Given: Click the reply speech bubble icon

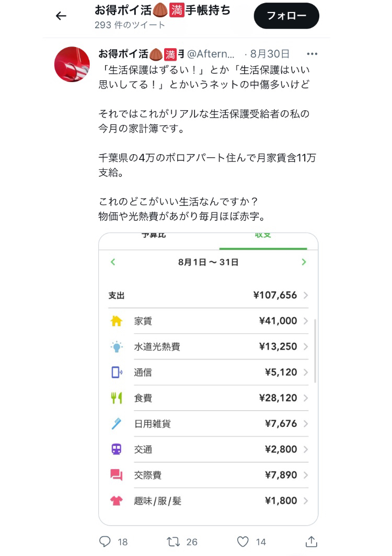Looking at the screenshot, I should click(105, 541).
